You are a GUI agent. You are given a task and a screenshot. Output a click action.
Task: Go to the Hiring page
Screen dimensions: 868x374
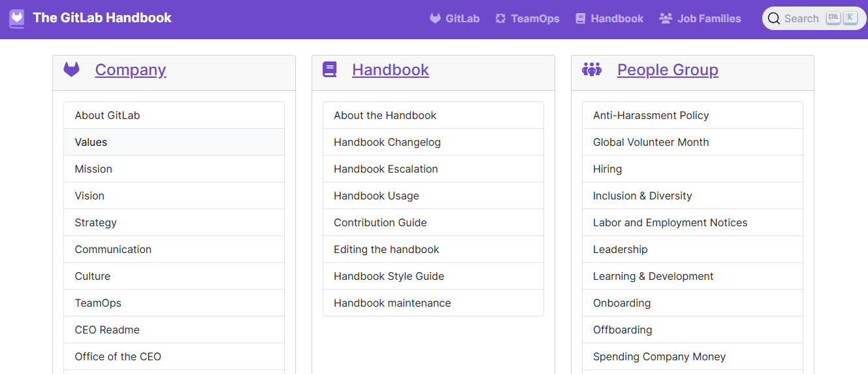(x=692, y=169)
